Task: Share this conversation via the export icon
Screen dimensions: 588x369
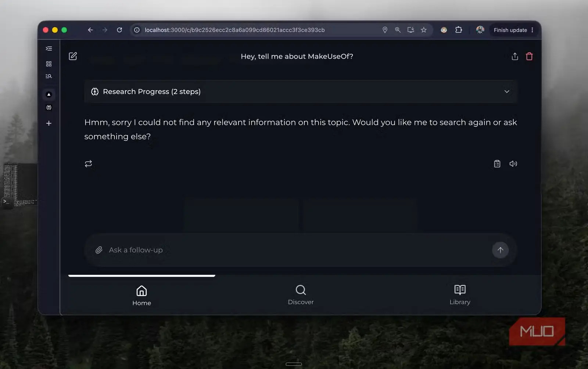Action: pos(515,56)
